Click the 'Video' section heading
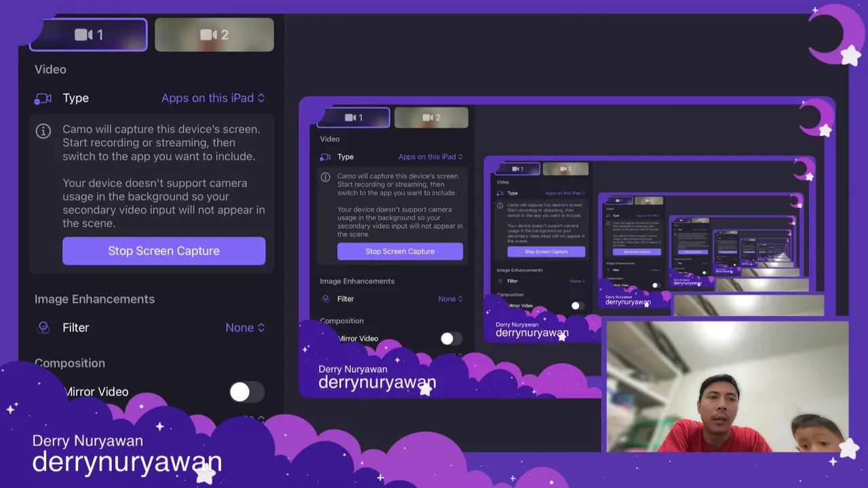 click(x=50, y=69)
